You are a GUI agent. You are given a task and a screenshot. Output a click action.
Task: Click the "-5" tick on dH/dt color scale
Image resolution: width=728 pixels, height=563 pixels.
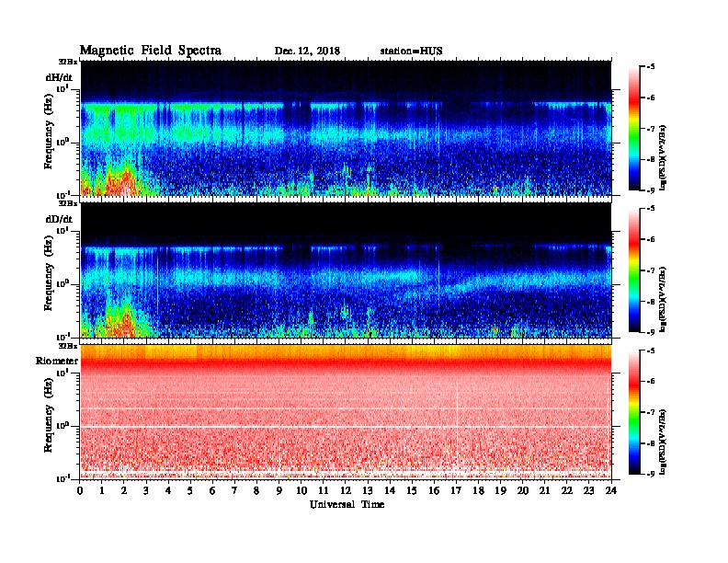point(650,67)
